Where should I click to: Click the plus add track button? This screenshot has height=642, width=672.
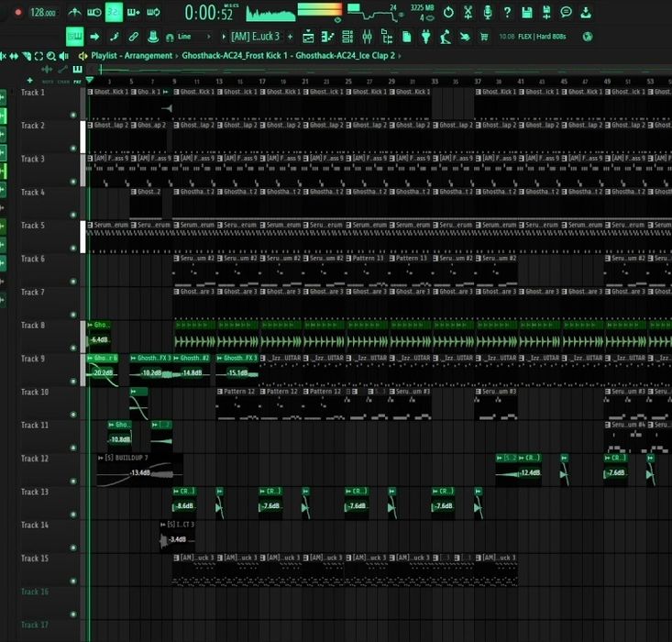click(29, 80)
